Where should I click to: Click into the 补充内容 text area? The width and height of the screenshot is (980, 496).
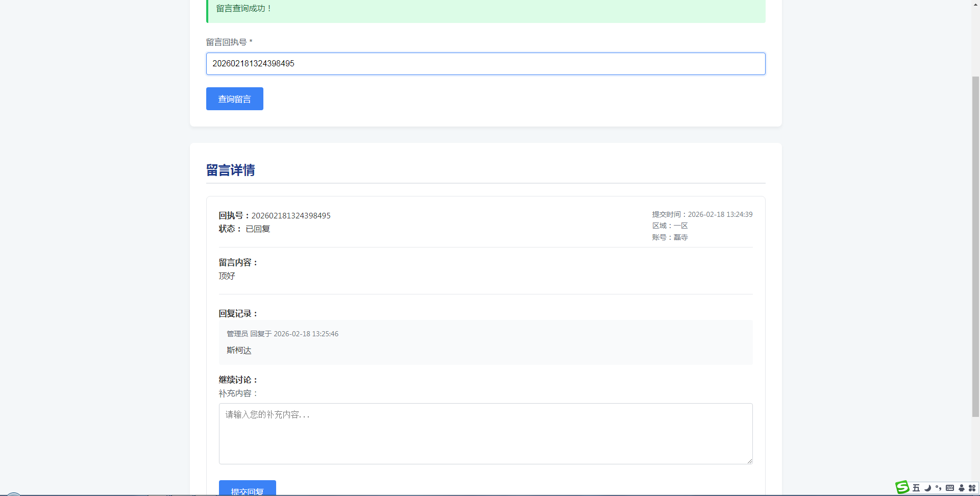tap(485, 434)
